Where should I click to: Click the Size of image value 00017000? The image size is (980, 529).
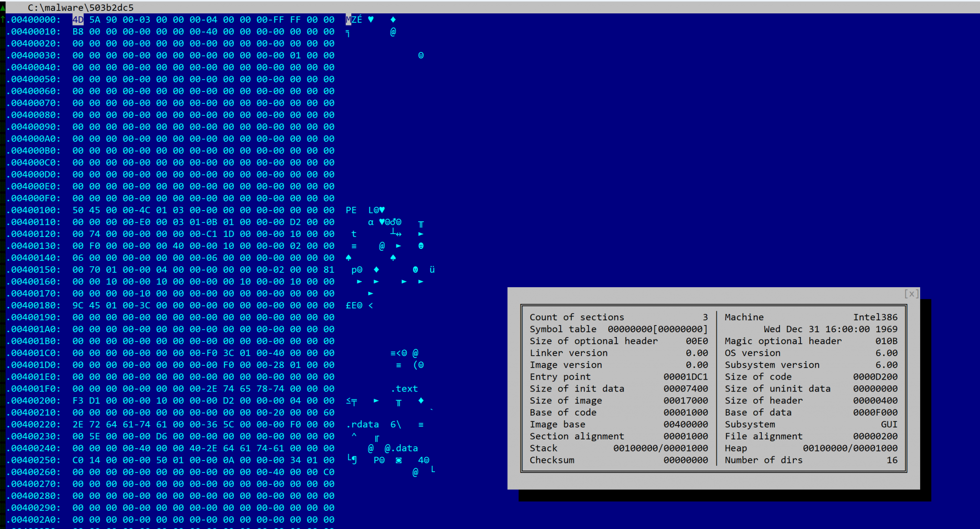tap(686, 400)
